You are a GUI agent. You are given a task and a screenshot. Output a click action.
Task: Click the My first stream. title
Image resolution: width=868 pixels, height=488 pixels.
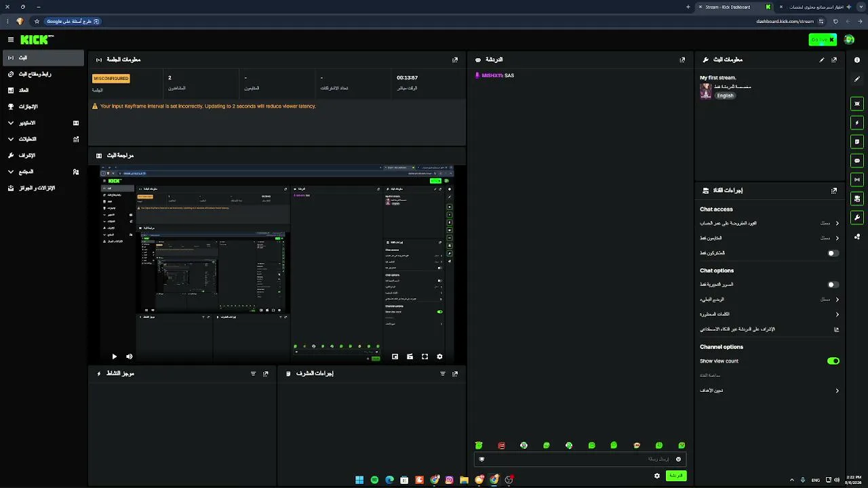[x=718, y=78]
